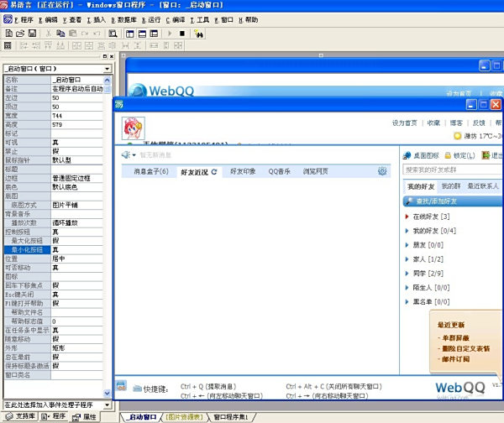Open the event handler subroutine dropdown
Viewport: 504px width, 423px height.
(108, 405)
